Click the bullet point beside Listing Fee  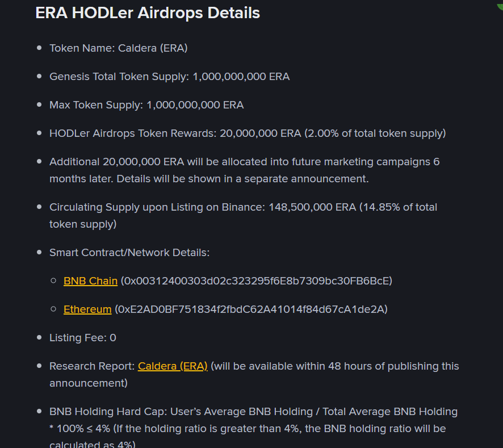(x=40, y=337)
